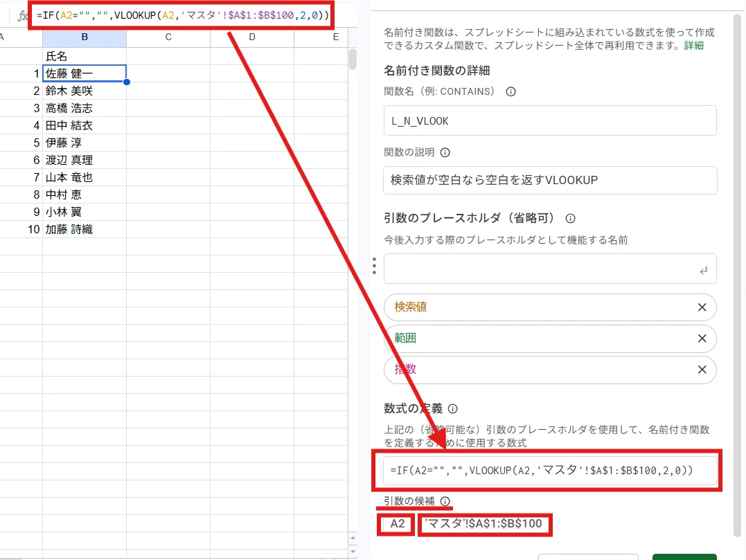Click the sheet scroll down arrow
This screenshot has width=746, height=560.
click(x=353, y=551)
